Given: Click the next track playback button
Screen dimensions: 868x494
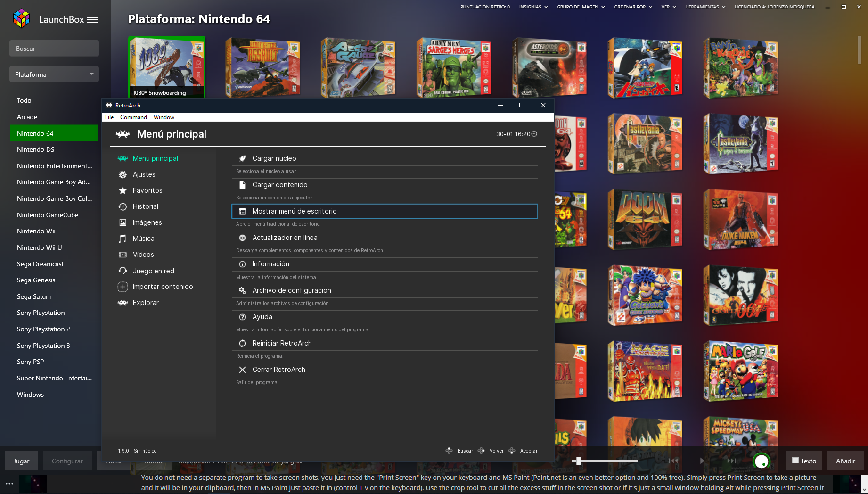Looking at the screenshot, I should point(731,461).
